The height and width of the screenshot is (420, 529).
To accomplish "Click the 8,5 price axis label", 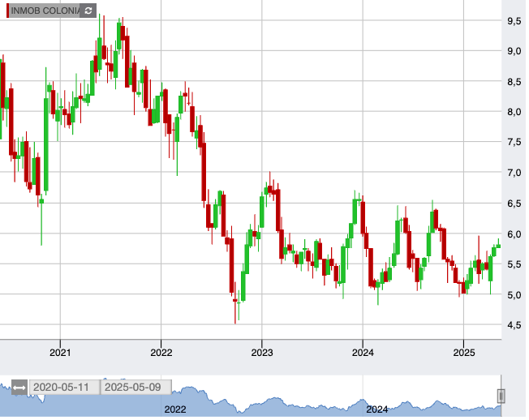I will (514, 82).
